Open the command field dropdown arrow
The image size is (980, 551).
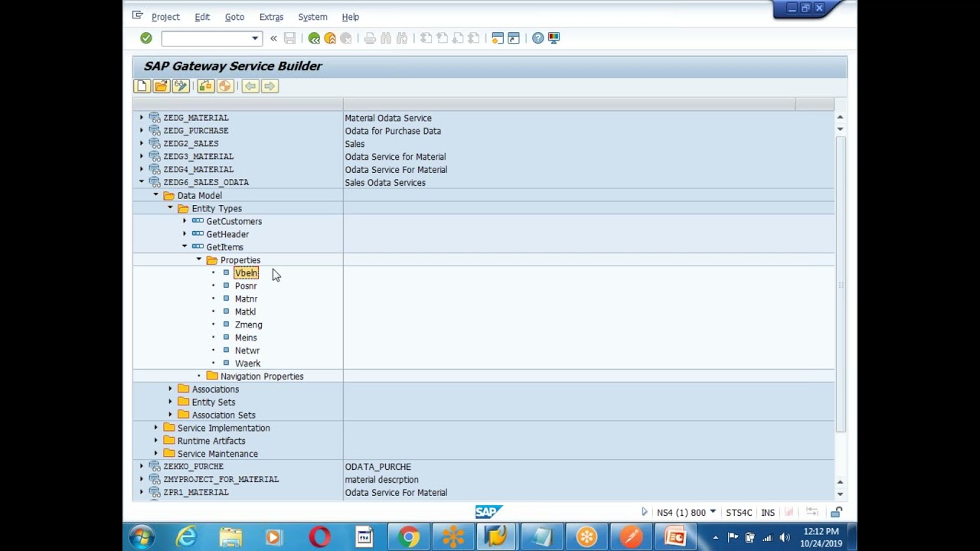255,38
